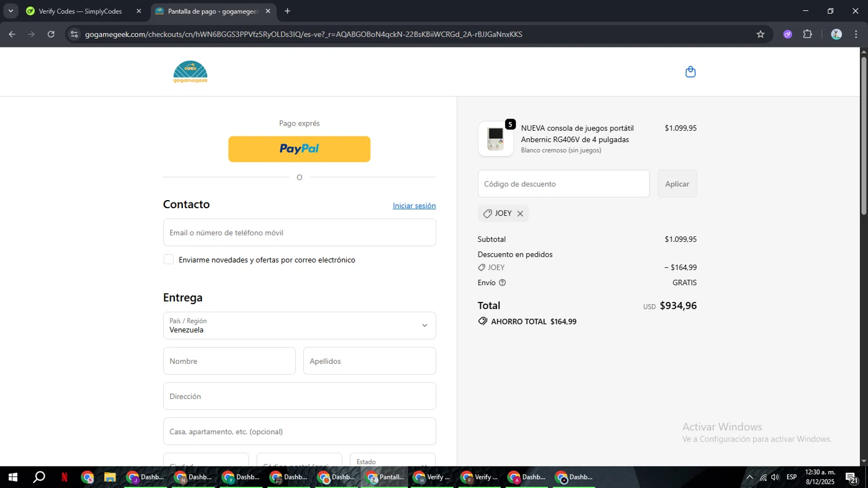Click the $934,96 total amount
The height and width of the screenshot is (488, 868).
pos(678,306)
